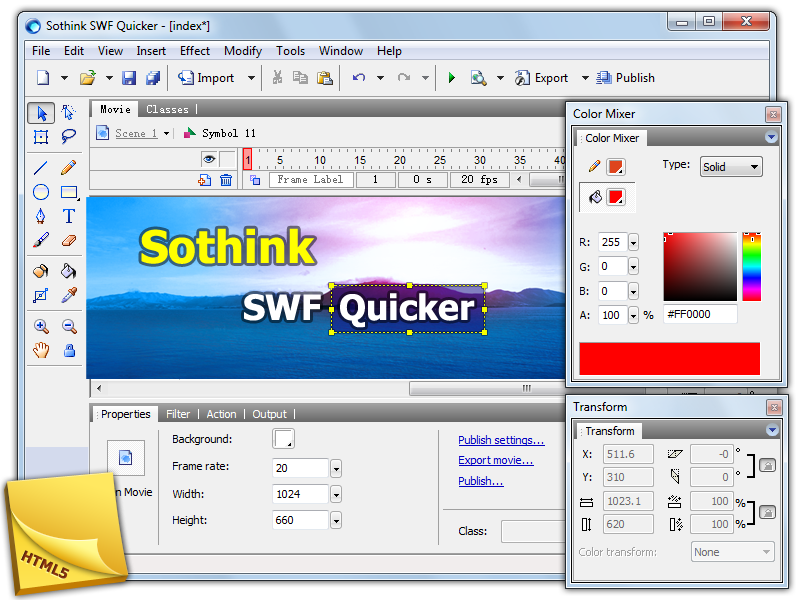Click the Publish settings link
The height and width of the screenshot is (600, 800).
point(501,440)
